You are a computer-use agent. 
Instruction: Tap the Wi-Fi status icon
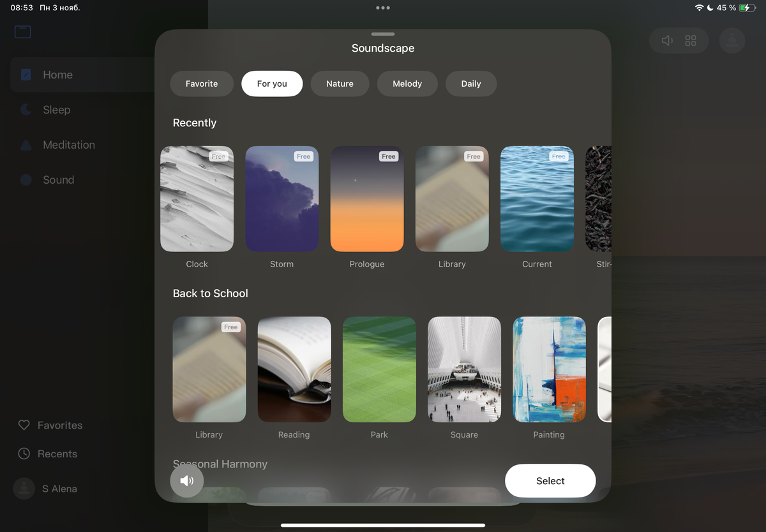[700, 8]
